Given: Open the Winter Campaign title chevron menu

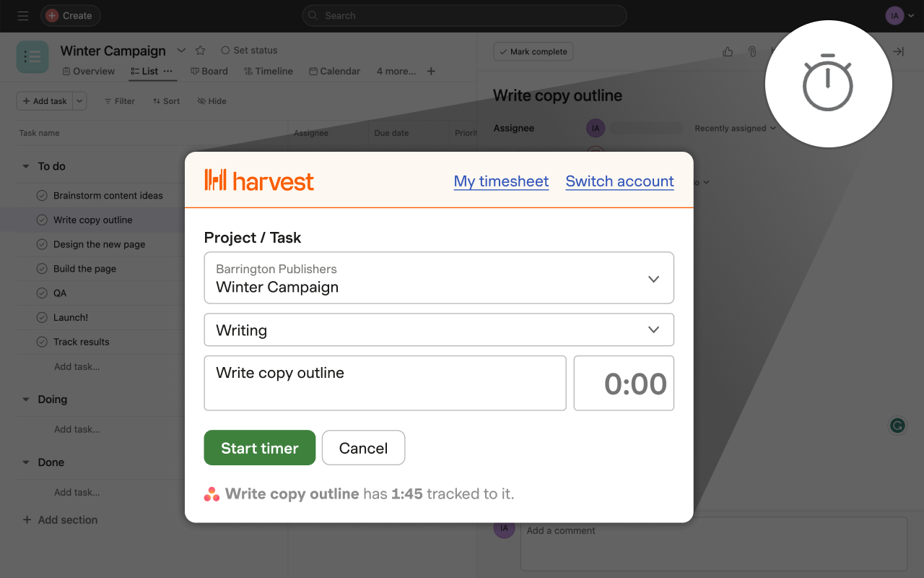Looking at the screenshot, I should point(181,51).
